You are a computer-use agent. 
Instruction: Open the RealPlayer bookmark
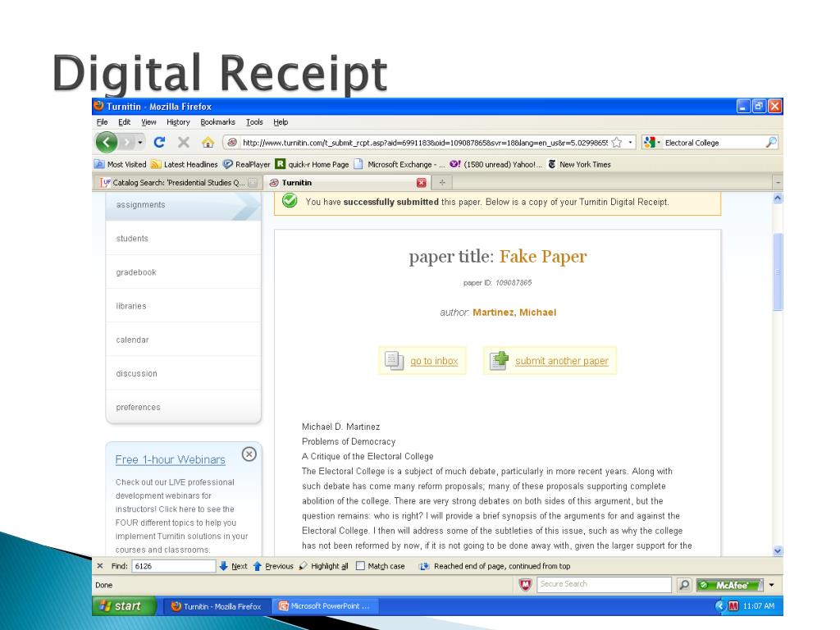click(x=246, y=164)
